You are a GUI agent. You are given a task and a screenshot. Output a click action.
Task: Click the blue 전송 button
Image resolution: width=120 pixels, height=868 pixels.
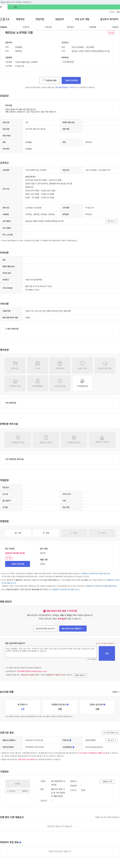pyautogui.click(x=107, y=653)
